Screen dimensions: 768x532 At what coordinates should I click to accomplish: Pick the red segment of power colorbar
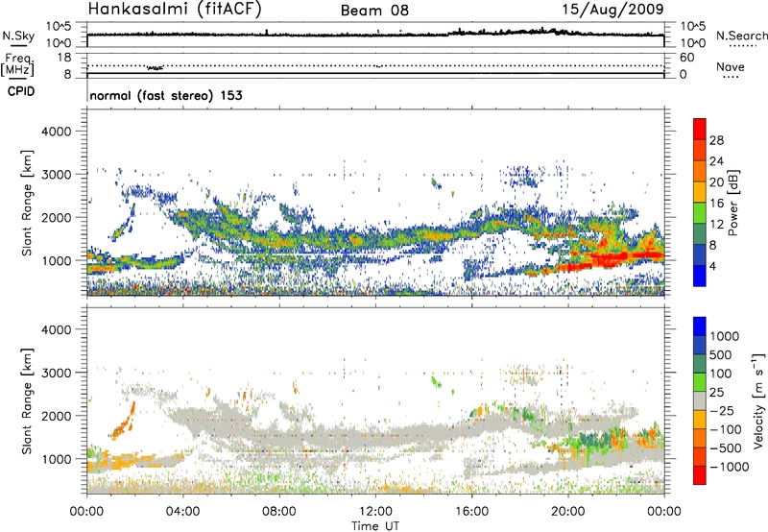[x=700, y=129]
